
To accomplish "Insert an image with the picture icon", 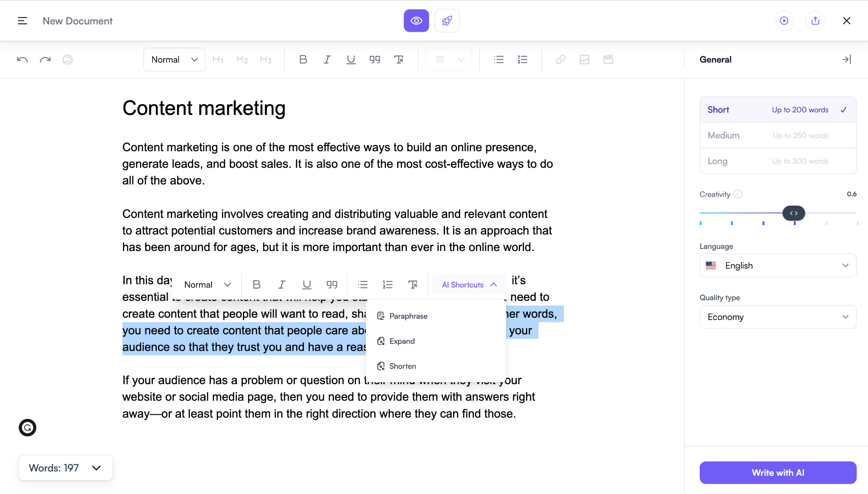I will pyautogui.click(x=584, y=60).
